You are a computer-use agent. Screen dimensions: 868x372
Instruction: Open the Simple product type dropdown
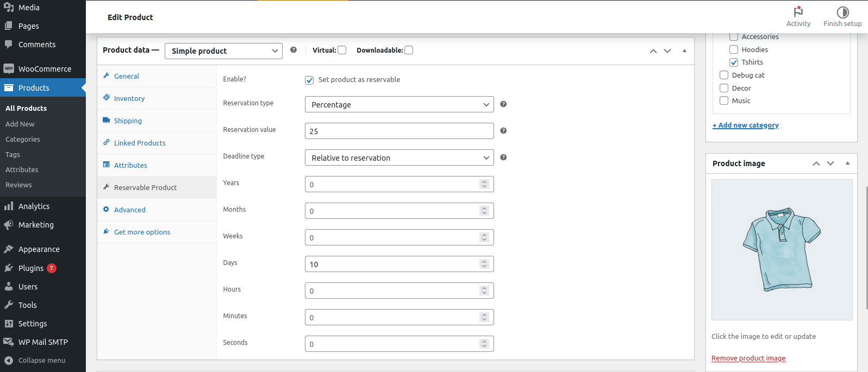pyautogui.click(x=223, y=51)
